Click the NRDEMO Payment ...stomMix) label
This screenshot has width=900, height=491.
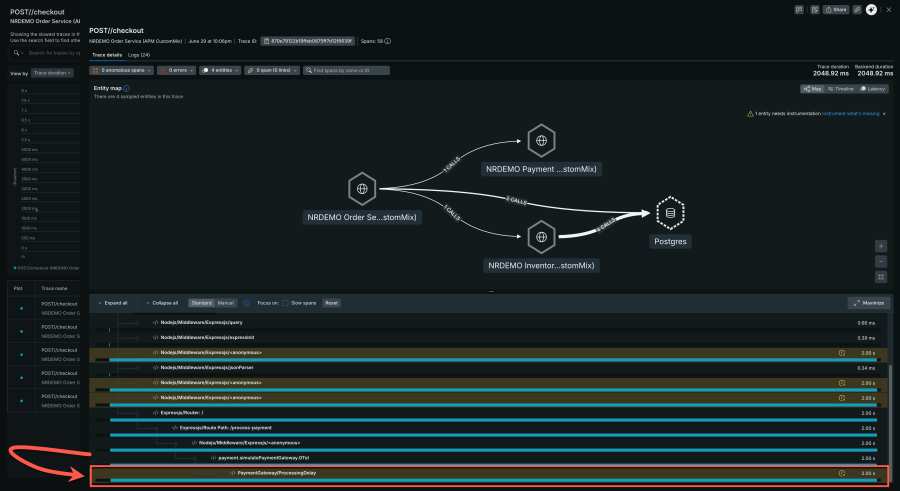coord(541,169)
